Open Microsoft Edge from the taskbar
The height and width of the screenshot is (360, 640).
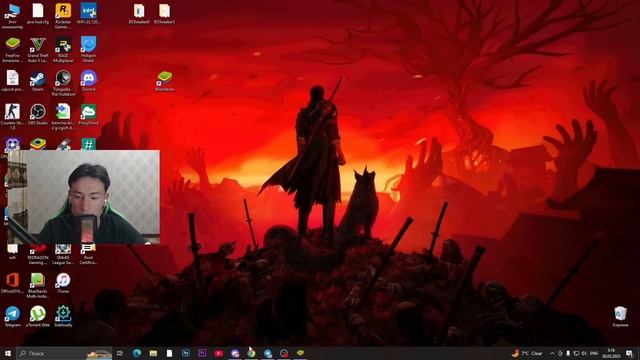pyautogui.click(x=137, y=353)
